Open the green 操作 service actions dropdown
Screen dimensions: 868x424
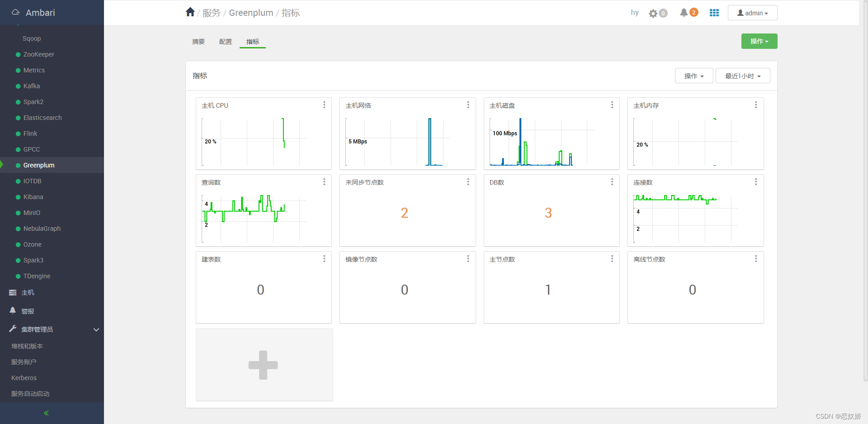759,41
